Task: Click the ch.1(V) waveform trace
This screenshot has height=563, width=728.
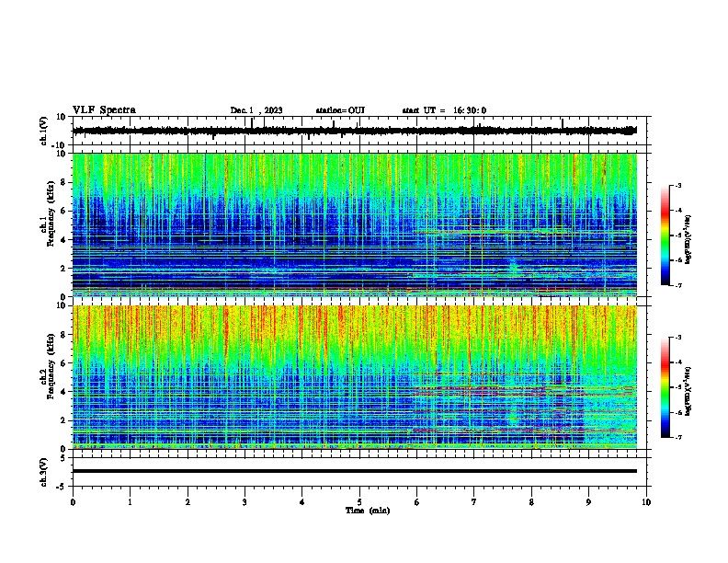Action: (x=355, y=131)
